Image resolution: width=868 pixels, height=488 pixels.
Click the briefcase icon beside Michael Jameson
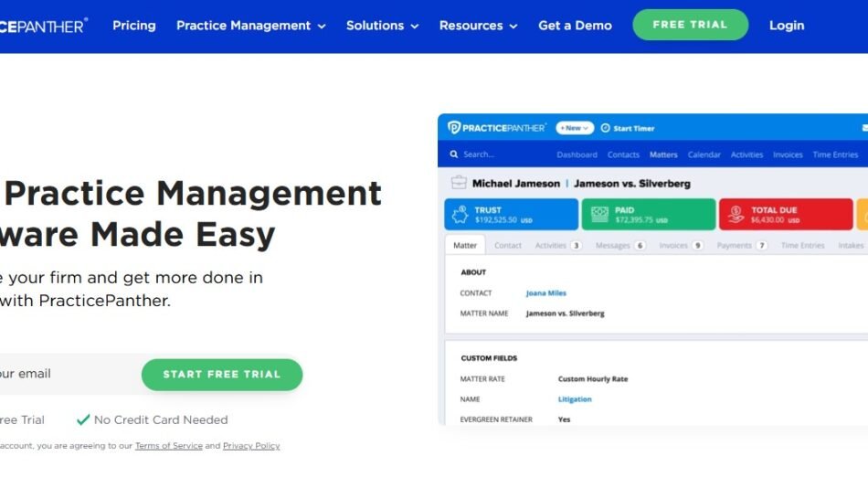pos(459,184)
